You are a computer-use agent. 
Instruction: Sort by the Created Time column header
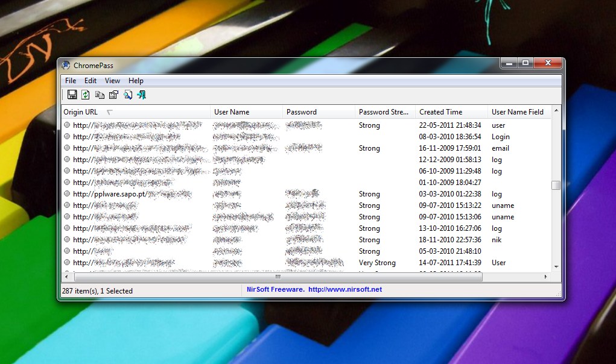[451, 111]
